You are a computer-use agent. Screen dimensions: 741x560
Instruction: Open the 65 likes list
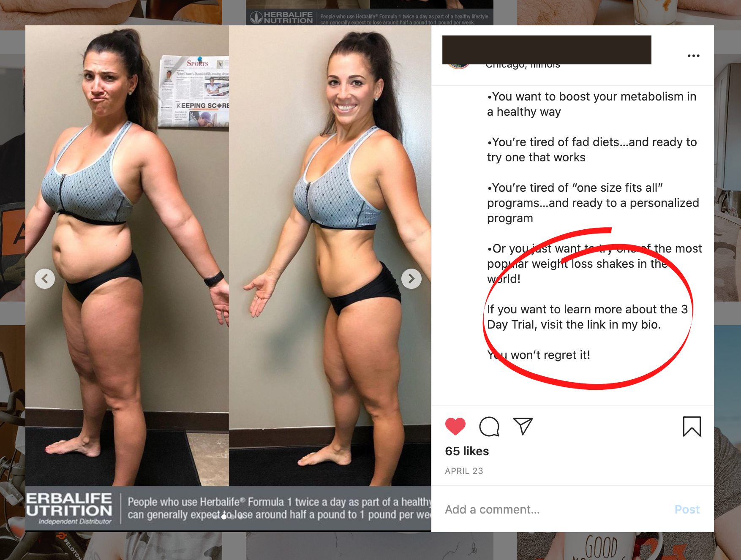[467, 451]
